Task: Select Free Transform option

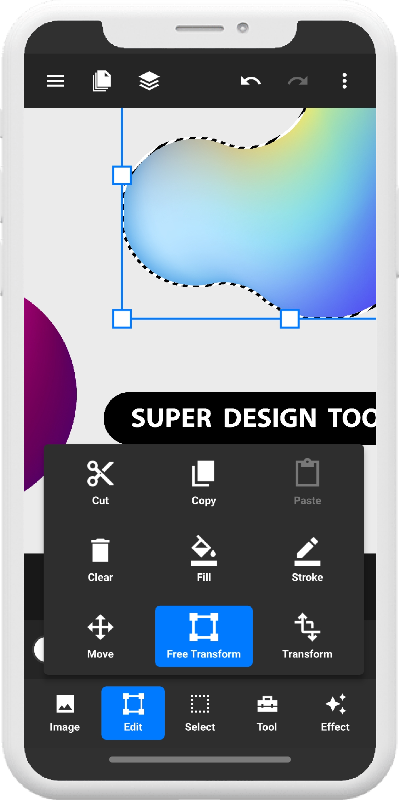Action: (204, 636)
